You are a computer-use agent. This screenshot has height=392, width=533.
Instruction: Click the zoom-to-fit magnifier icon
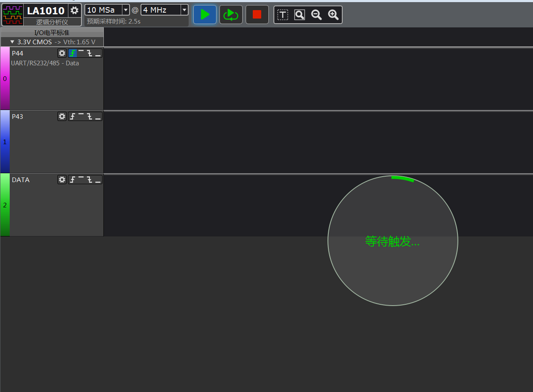[300, 15]
